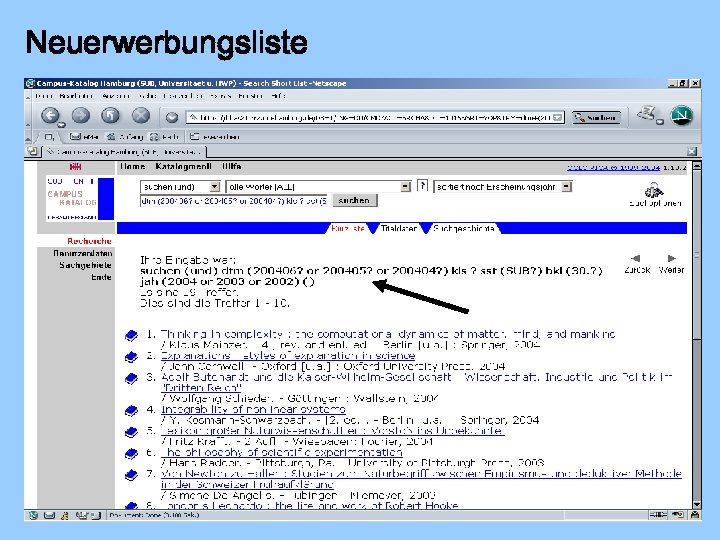This screenshot has width=720, height=540.
Task: Open the Lesezeichen bookmarks folder in the toolbar
Action: [x=214, y=137]
